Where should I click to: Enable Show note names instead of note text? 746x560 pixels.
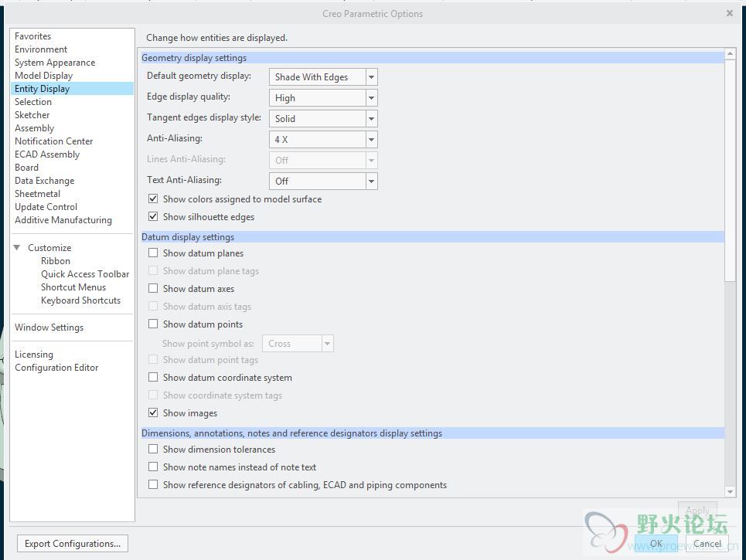153,467
